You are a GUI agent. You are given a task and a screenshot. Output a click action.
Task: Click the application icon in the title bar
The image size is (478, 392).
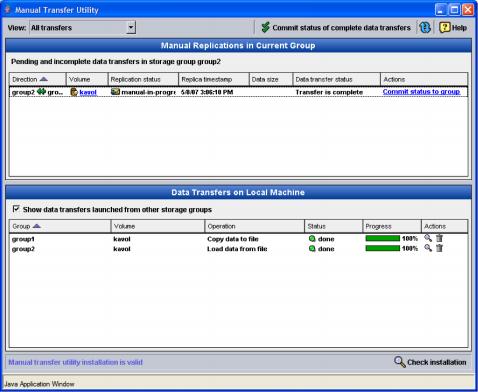point(7,10)
